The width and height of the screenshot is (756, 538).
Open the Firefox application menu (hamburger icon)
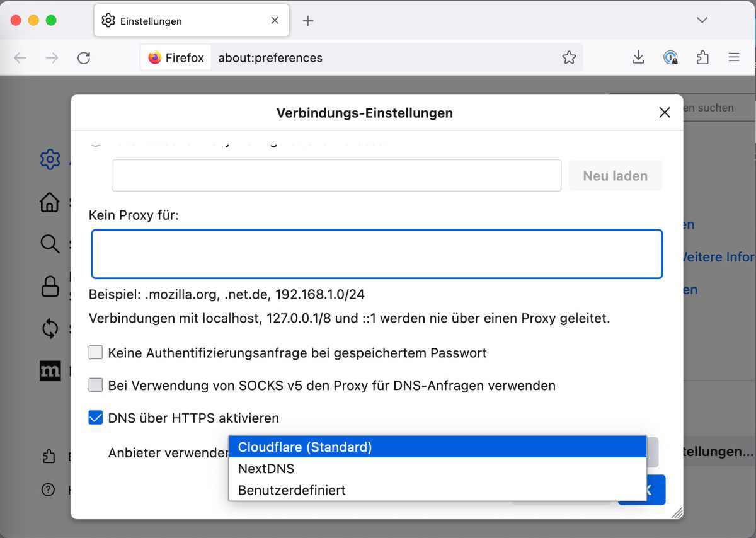click(734, 57)
